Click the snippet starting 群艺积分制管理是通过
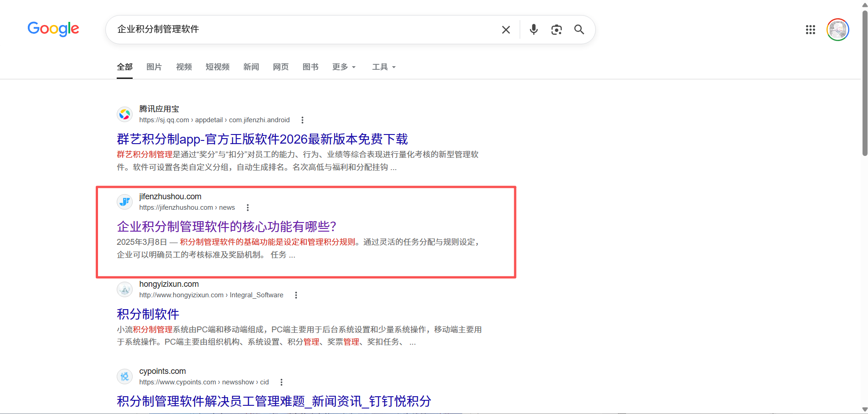868x414 pixels. [x=298, y=161]
